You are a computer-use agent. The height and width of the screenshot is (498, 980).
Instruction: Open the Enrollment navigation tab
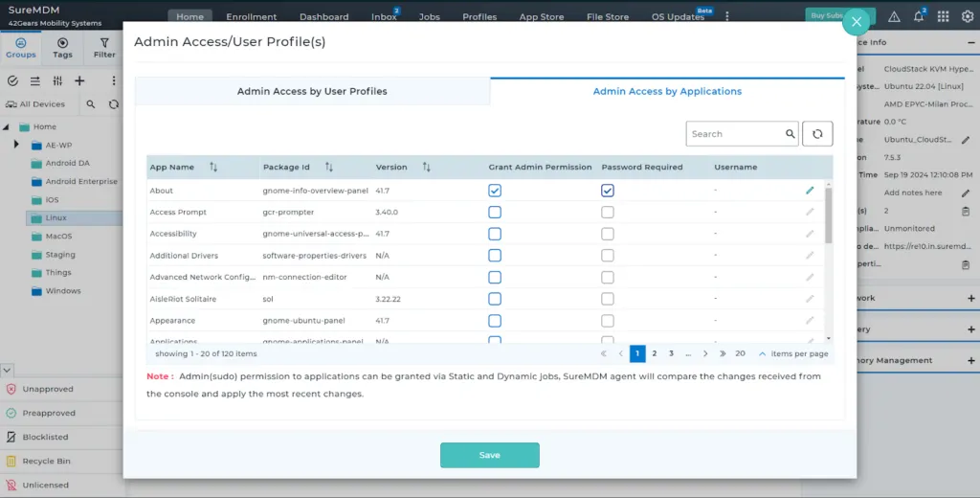pyautogui.click(x=252, y=17)
